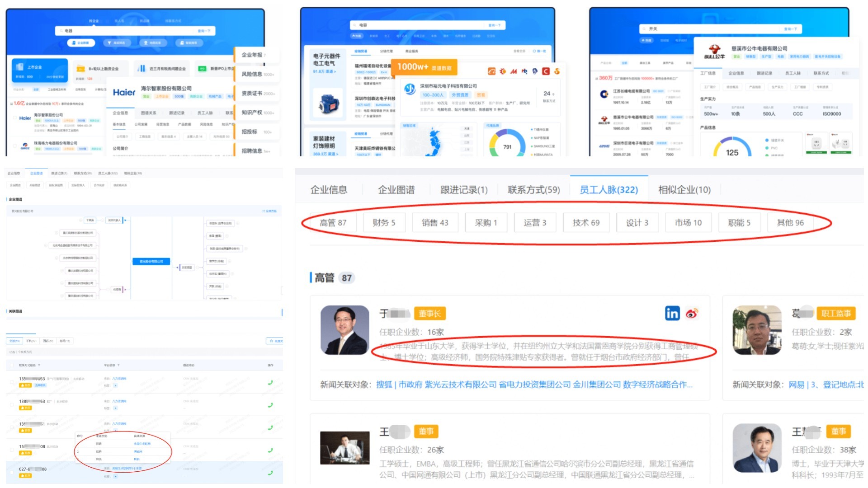Tick checkbox beside 海尔智家股份公司 list row
Screen dimensions: 868x488
(15, 118)
